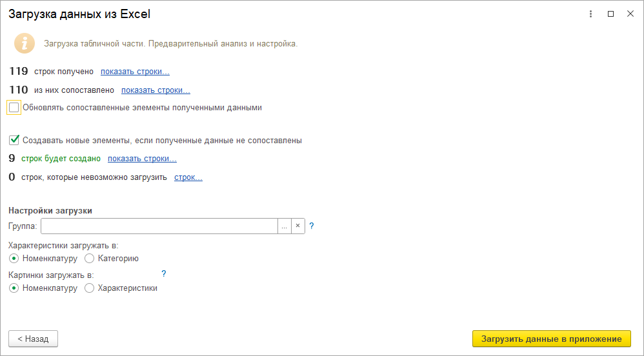Show the 119 received rows link
The image size is (644, 356).
tap(135, 72)
